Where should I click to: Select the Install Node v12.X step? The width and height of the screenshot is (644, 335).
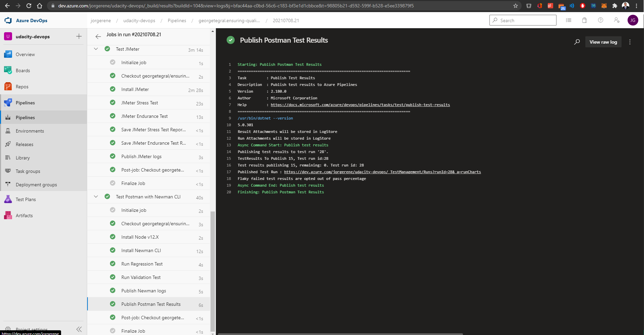[149, 237]
